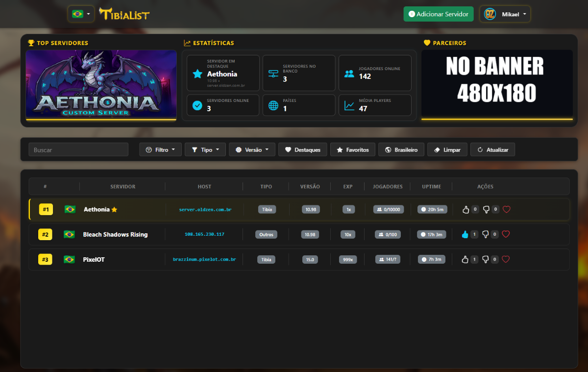Expand the Filtro dropdown
Screen dimensions: 588x372
160,149
